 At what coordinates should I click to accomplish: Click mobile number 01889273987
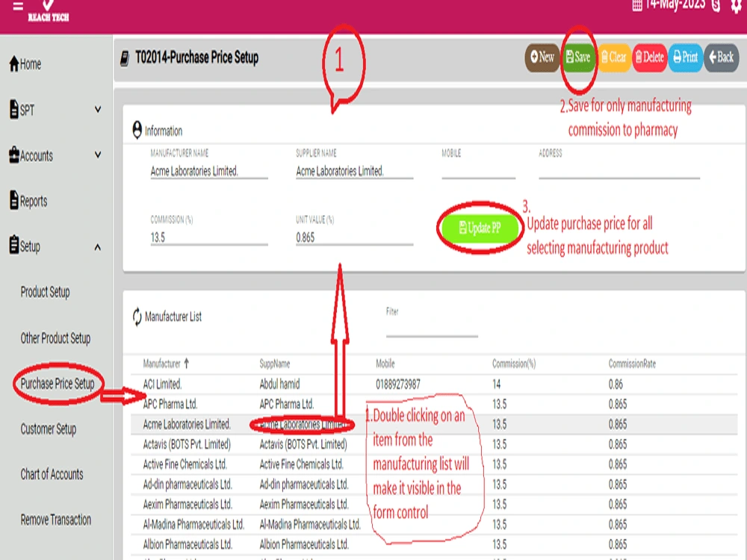(398, 385)
